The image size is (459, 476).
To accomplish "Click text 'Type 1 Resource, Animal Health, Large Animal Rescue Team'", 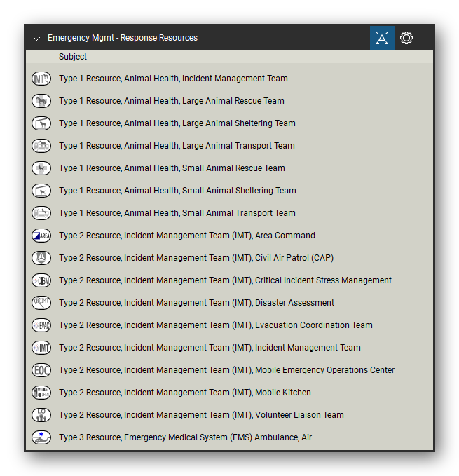I will (x=172, y=101).
